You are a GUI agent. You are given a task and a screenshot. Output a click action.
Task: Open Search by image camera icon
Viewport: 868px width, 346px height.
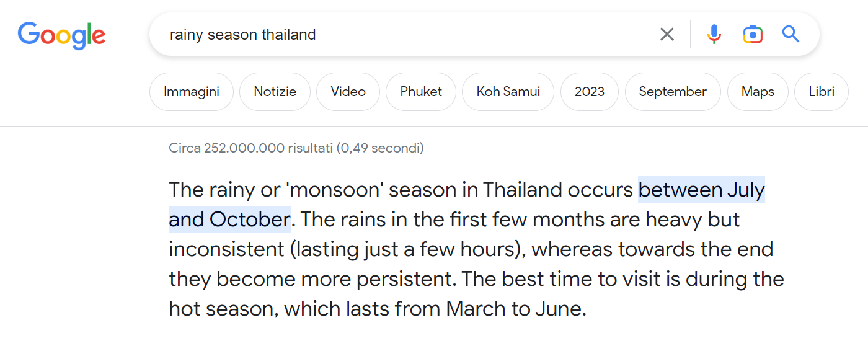[x=753, y=34]
